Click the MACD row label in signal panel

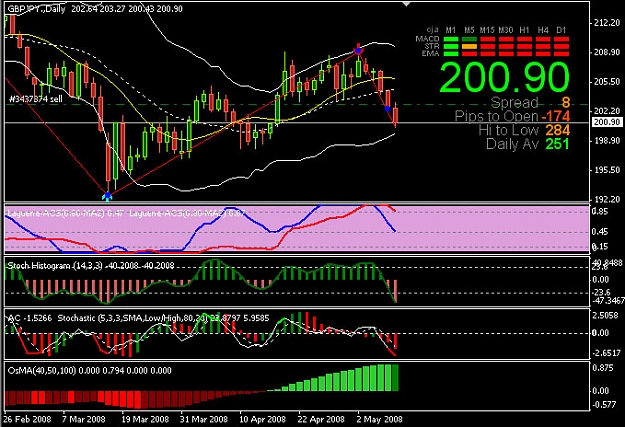(x=427, y=39)
